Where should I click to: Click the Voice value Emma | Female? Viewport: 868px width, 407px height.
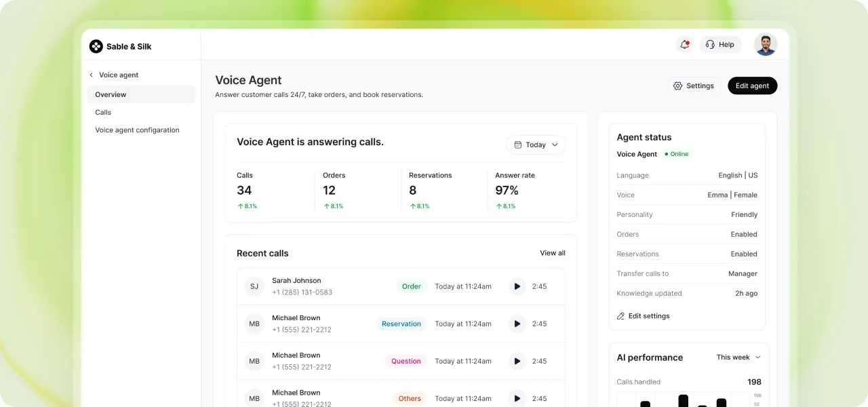coord(732,195)
